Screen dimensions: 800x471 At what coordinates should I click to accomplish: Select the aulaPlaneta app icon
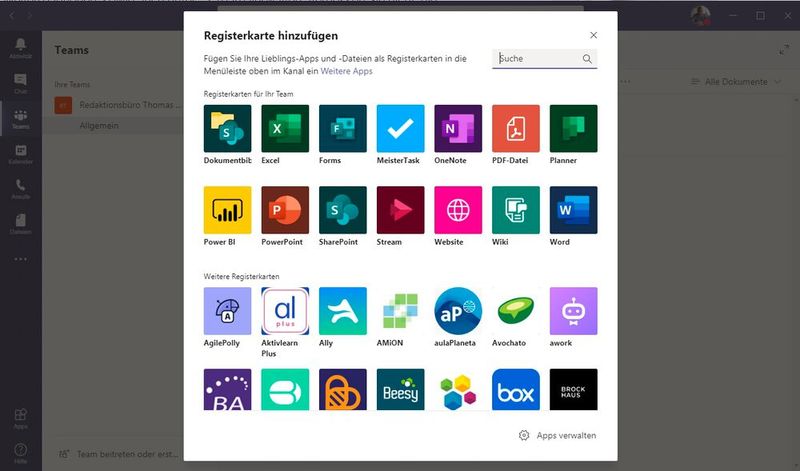click(458, 311)
